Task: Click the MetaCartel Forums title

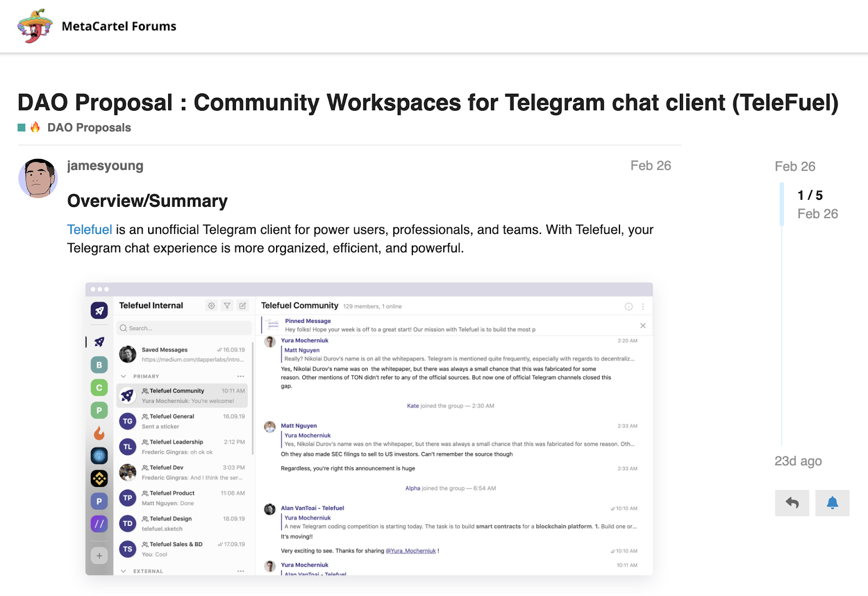Action: coord(119,26)
